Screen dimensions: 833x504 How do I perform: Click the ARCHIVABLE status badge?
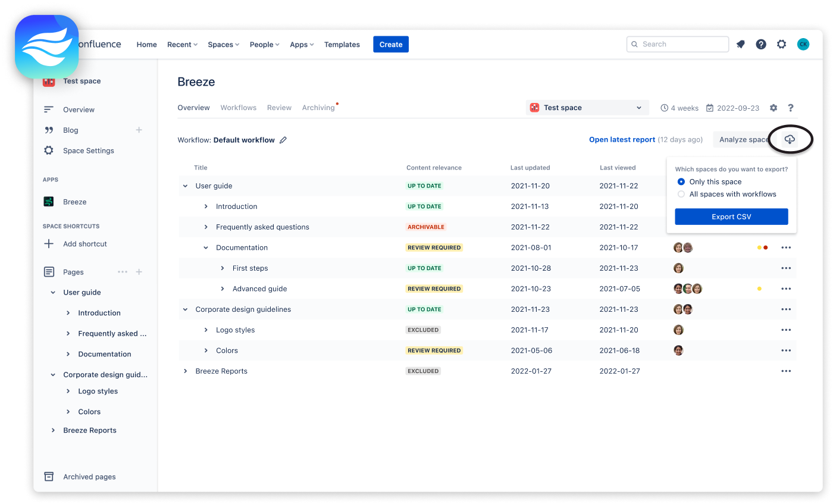[x=426, y=227]
